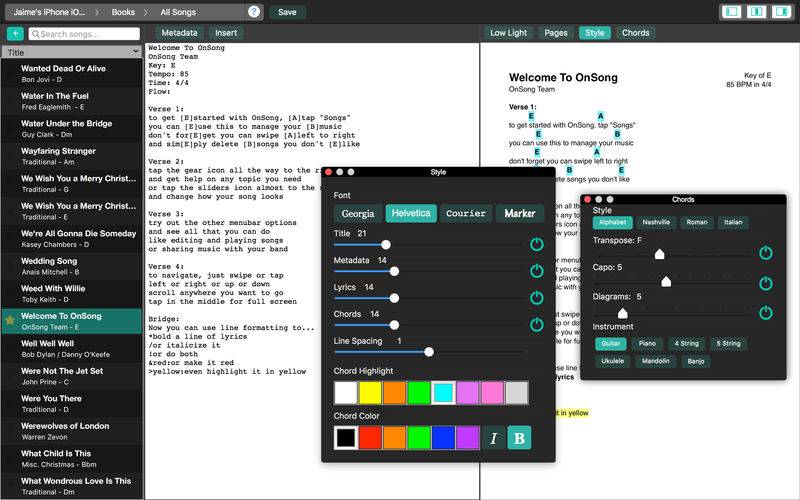Click the Search songs field

(84, 34)
